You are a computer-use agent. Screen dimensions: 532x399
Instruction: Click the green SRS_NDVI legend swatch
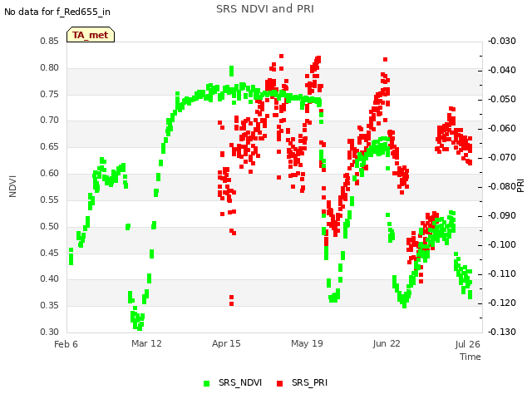206,383
